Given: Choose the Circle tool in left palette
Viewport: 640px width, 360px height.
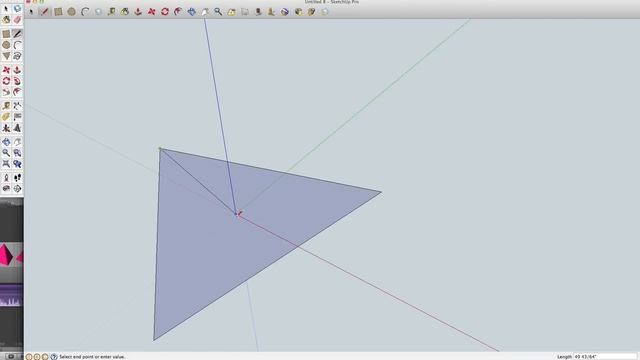Looking at the screenshot, I should tap(6, 45).
